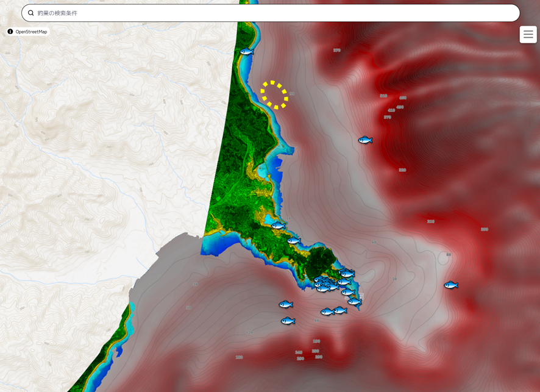The height and width of the screenshot is (392, 540).
Task: Select the left fish of the offshore pair south of the cape
Action: coord(327,312)
